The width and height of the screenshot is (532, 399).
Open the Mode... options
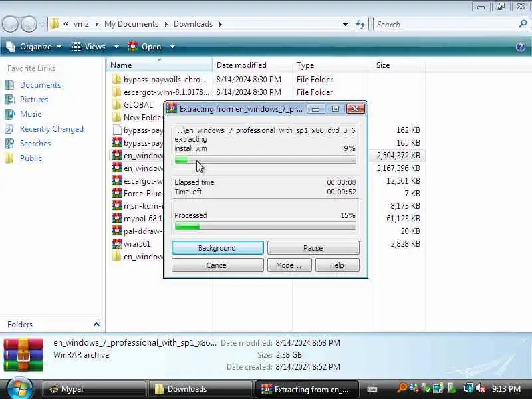click(289, 265)
